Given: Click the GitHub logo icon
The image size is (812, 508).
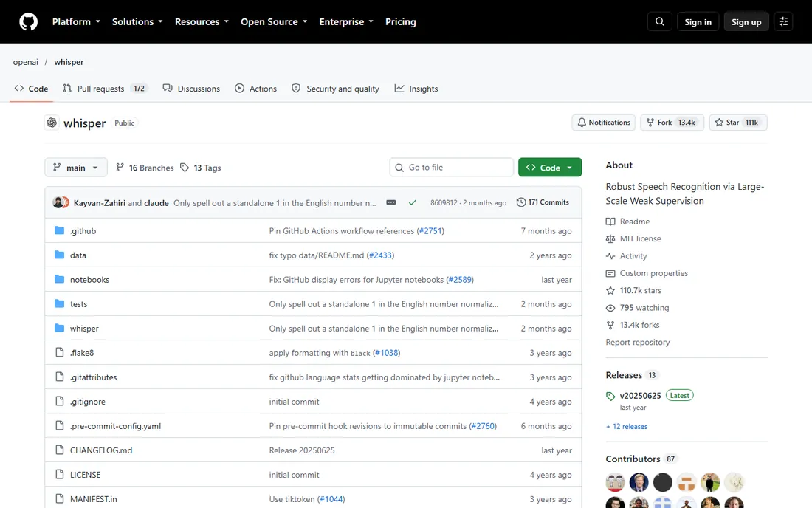Looking at the screenshot, I should [29, 21].
